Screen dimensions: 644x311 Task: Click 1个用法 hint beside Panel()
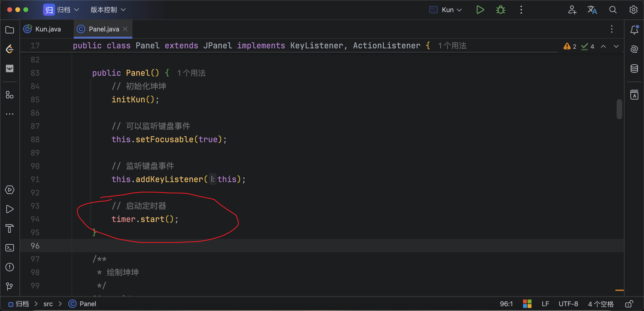191,73
